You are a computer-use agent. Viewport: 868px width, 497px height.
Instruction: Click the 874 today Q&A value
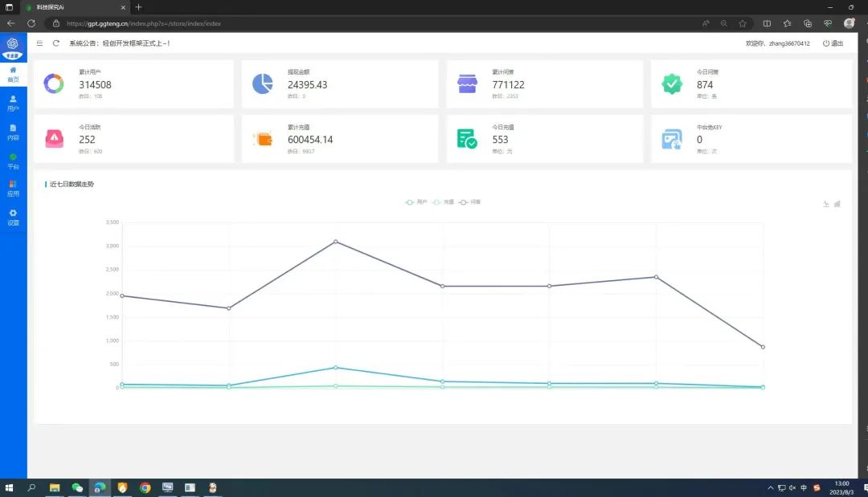(705, 84)
